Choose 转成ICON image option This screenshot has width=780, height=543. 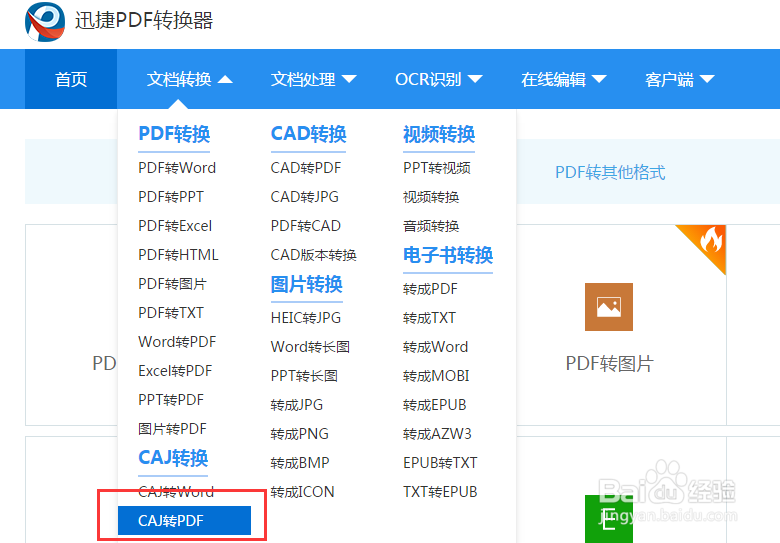(302, 491)
